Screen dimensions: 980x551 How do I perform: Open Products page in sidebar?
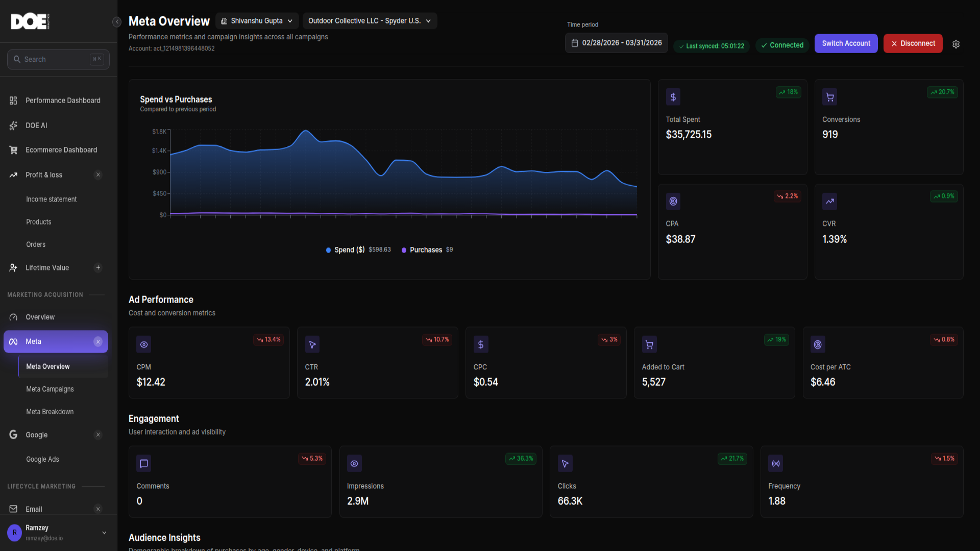pos(39,222)
